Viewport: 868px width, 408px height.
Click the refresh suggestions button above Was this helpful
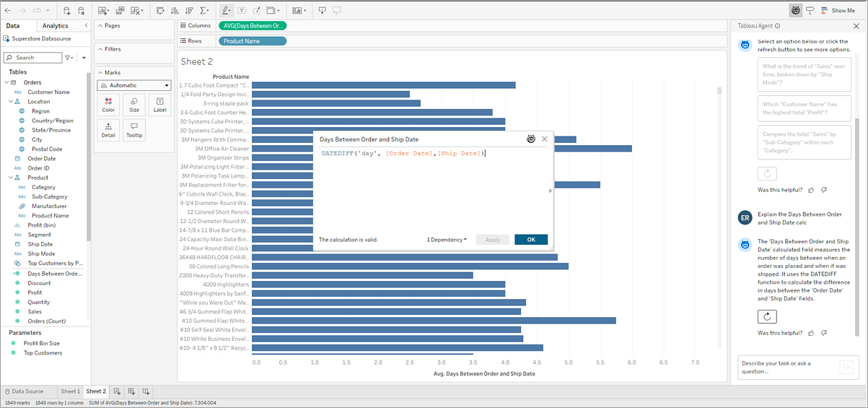(x=768, y=173)
